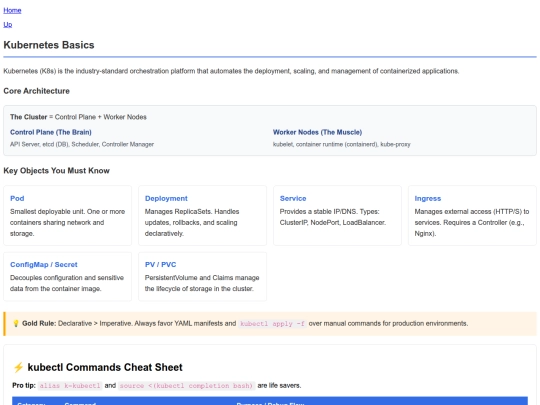The height and width of the screenshot is (405, 540).
Task: Follow the Up navigation link
Action: pyautogui.click(x=8, y=24)
